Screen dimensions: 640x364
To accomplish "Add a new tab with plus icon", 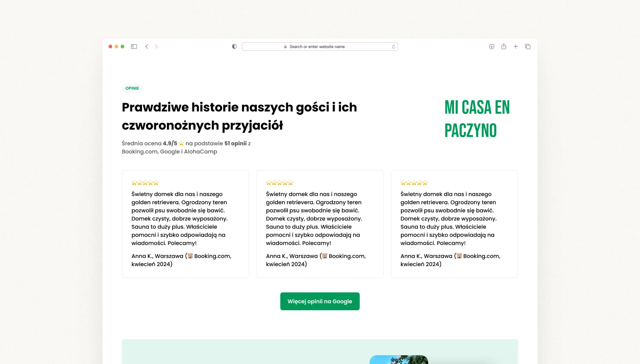I will pyautogui.click(x=516, y=47).
